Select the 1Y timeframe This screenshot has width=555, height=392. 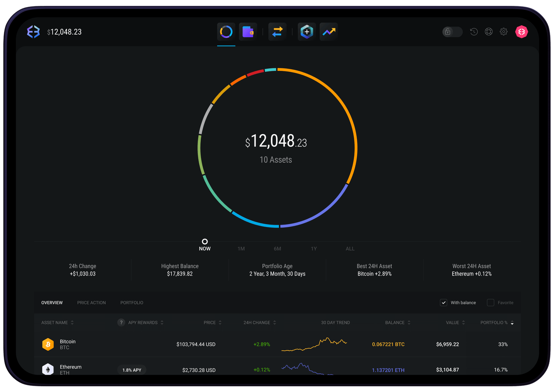click(314, 249)
